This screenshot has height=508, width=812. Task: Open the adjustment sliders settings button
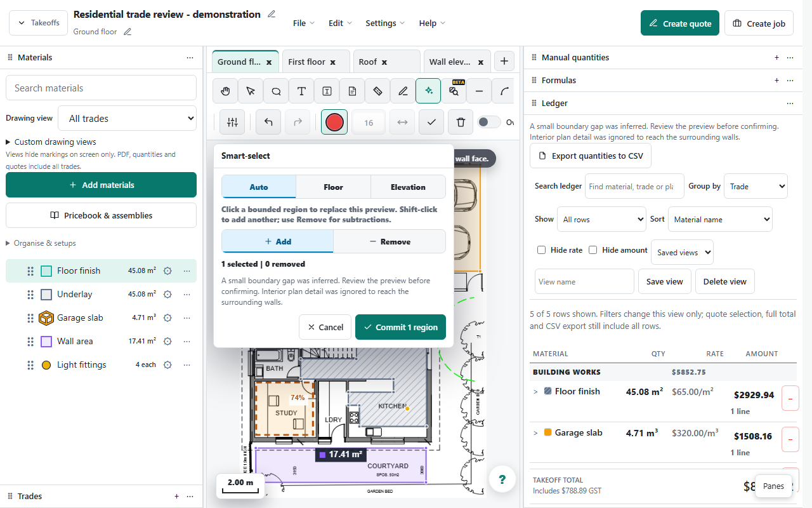[x=232, y=122]
